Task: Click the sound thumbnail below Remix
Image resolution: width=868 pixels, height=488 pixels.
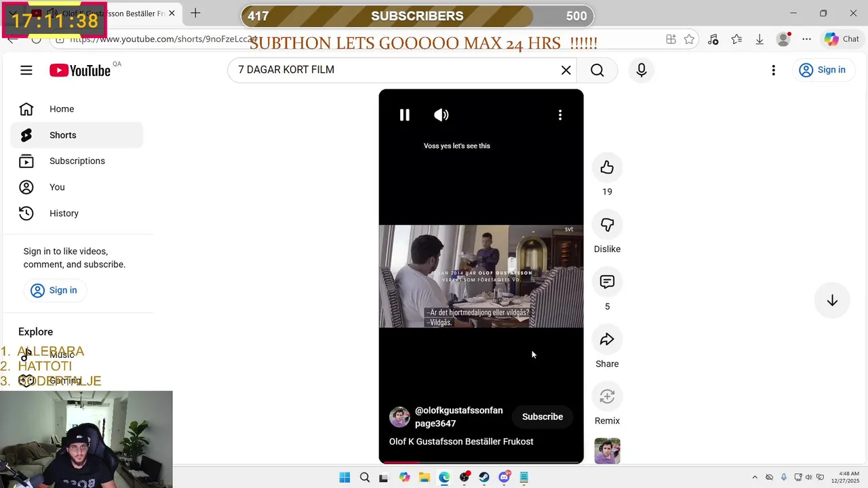Action: tap(607, 451)
